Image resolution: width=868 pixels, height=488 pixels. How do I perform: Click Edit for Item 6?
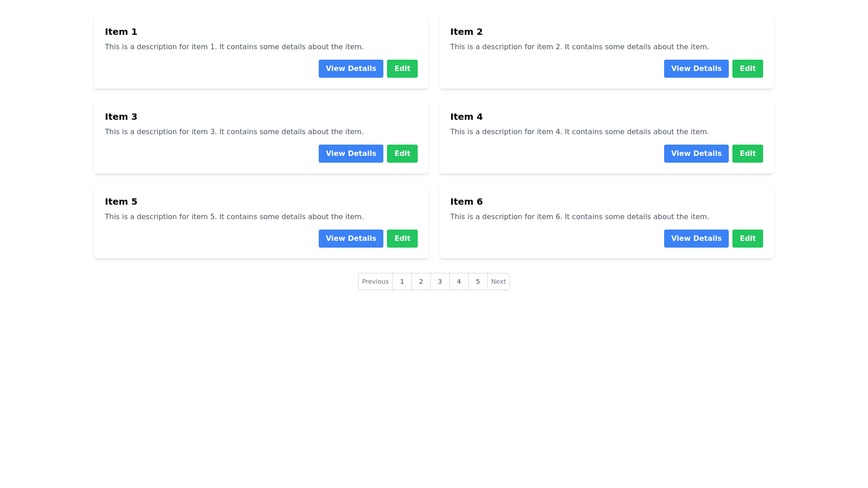click(747, 238)
